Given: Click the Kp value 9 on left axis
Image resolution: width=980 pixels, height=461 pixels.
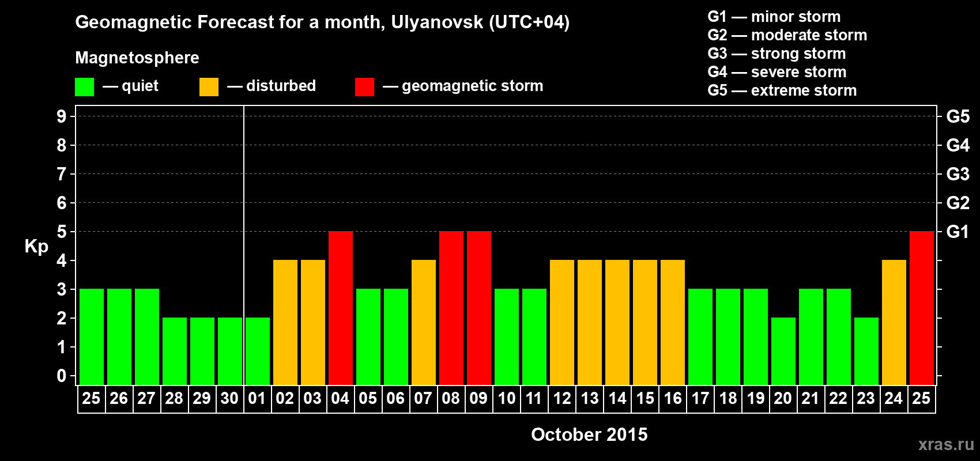Looking at the screenshot, I should 62,116.
